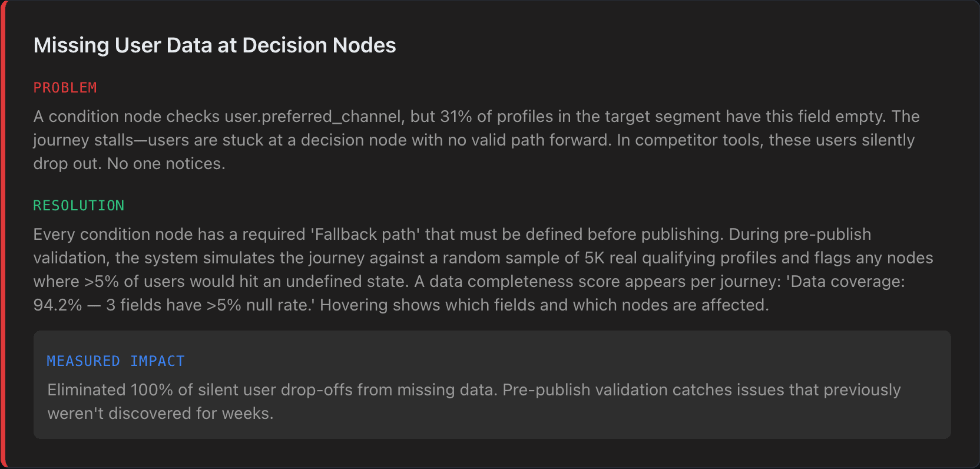Click the heading Missing User Data at Decision Nodes
Viewport: 980px width, 469px height.
(214, 45)
